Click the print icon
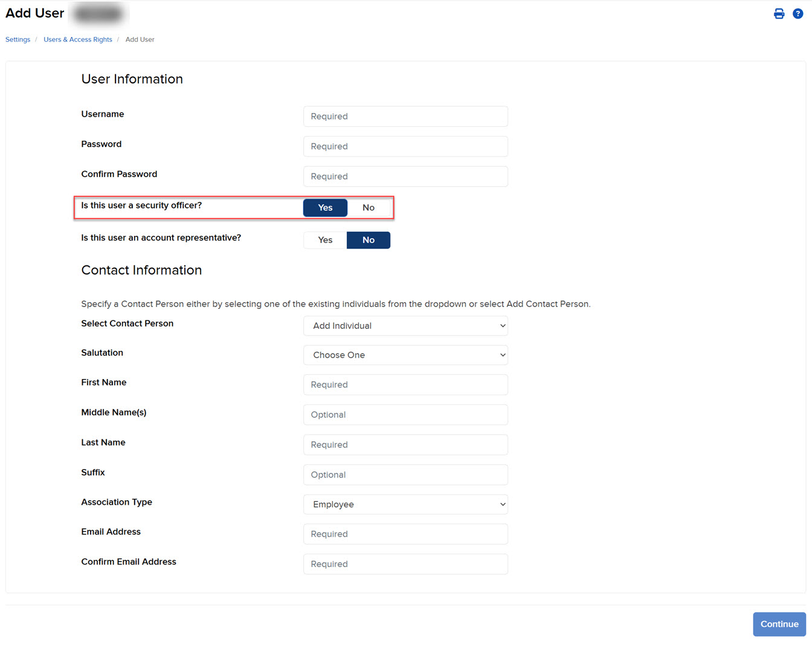This screenshot has height=645, width=812. tap(779, 13)
